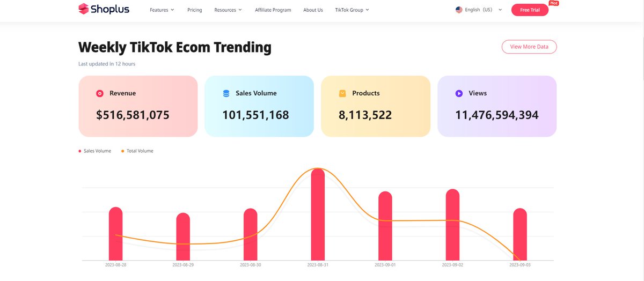
Task: Select the 2023-08-28 bar
Action: (116, 234)
